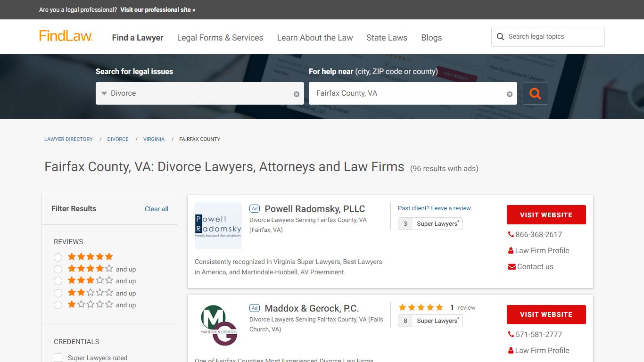644x362 pixels.
Task: Open the Blogs menu
Action: [x=431, y=38]
